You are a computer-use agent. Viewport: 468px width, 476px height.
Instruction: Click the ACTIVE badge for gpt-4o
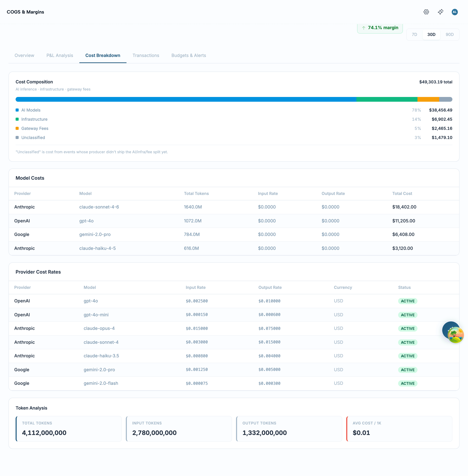pyautogui.click(x=407, y=301)
